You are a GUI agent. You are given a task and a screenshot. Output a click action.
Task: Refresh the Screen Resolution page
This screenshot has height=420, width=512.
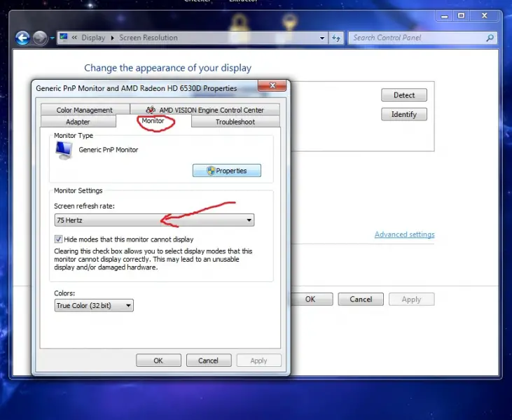pos(336,38)
